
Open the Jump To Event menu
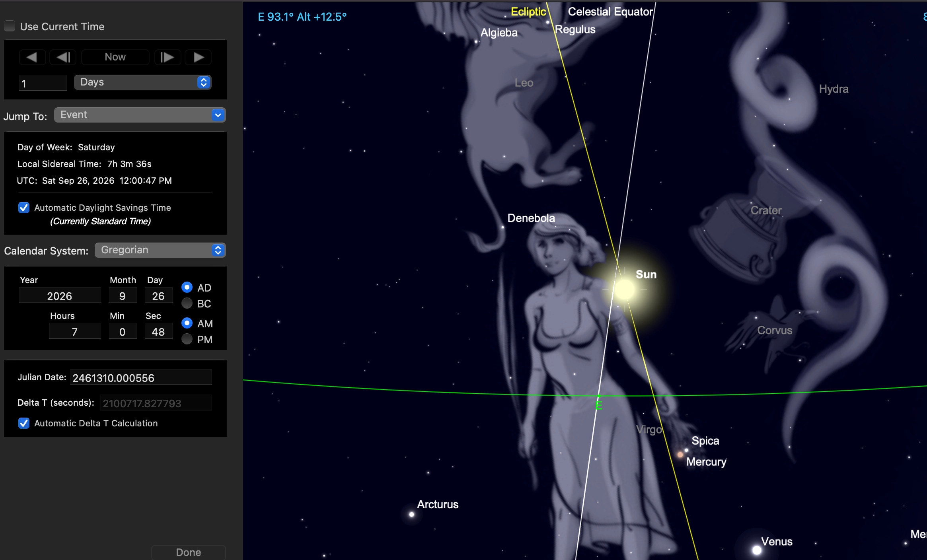point(140,115)
